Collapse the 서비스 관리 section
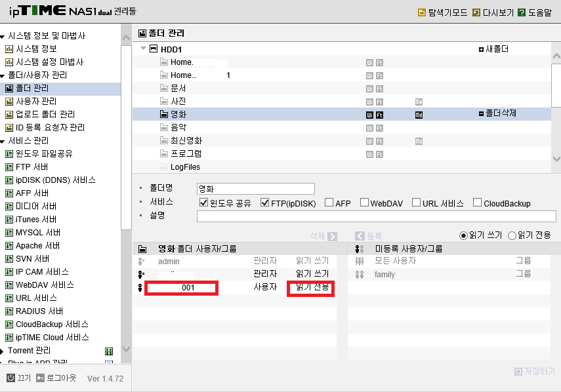The width and height of the screenshot is (561, 392). point(2,142)
